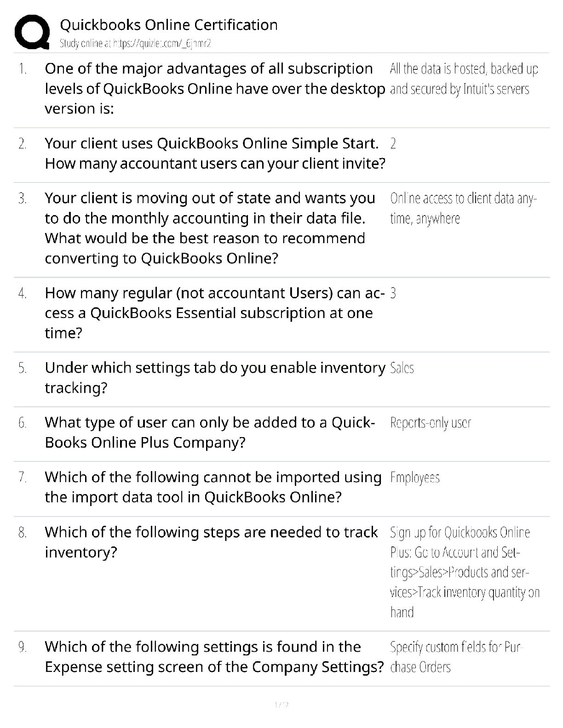563x728 pixels.
Task: Click the "Reports-only user" answer
Action: tap(431, 423)
